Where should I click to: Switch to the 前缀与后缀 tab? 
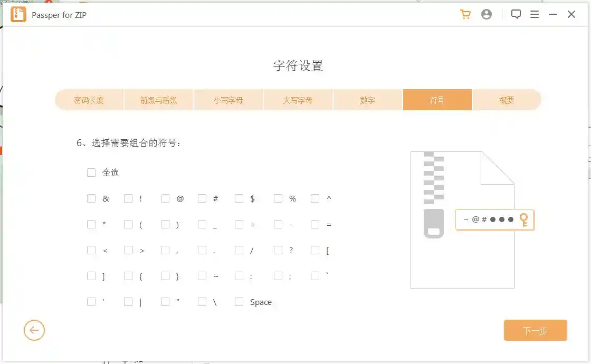pos(159,100)
